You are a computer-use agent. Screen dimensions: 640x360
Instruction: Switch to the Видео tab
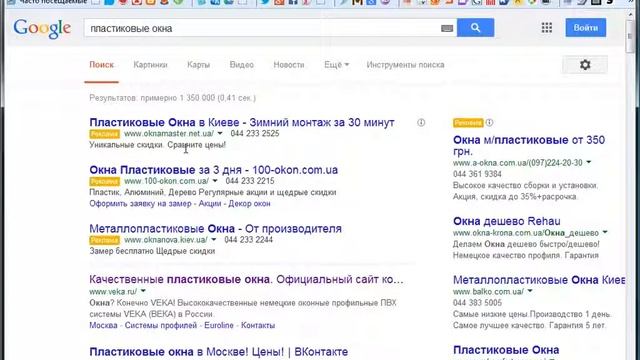(242, 65)
